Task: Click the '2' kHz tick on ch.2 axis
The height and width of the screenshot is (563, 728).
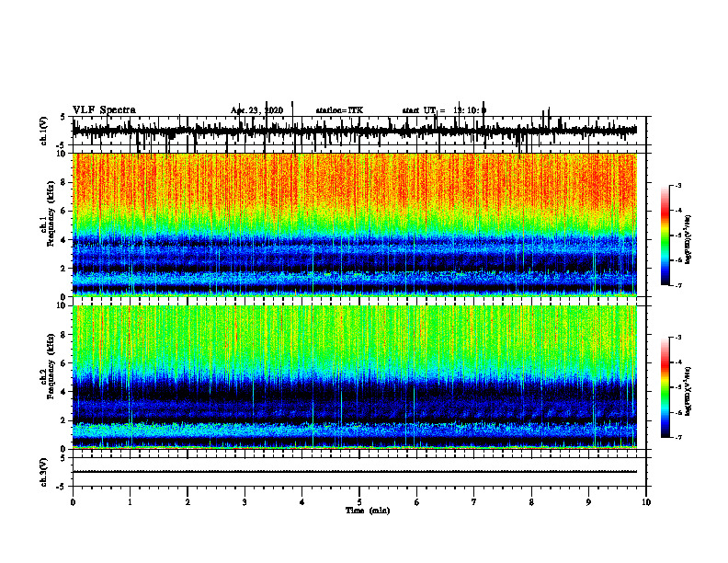Action: (x=64, y=420)
